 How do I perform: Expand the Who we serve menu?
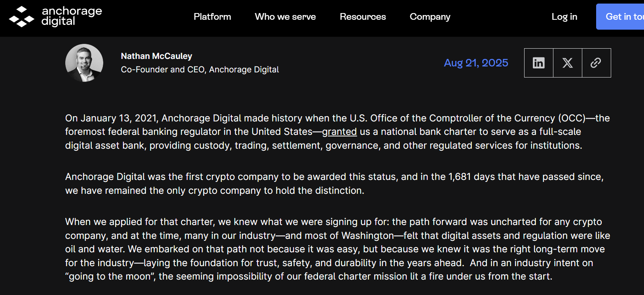(x=285, y=17)
